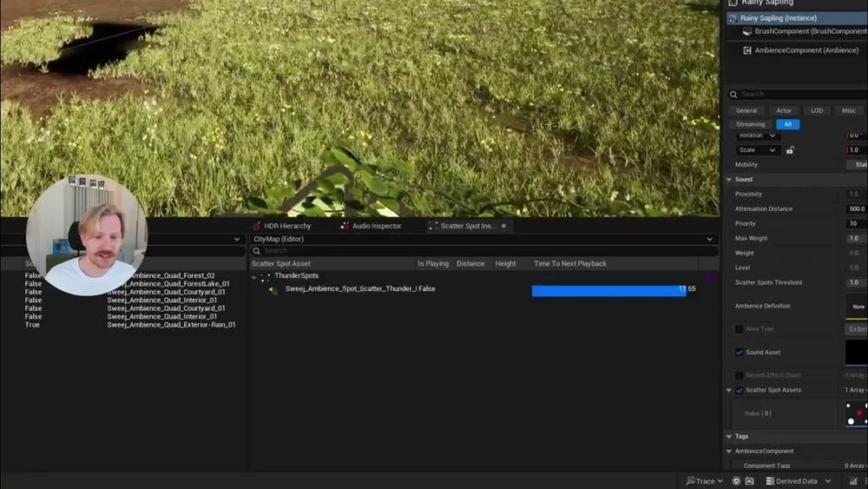
Task: Click the Ambience Definition None thumbnail
Action: [857, 307]
